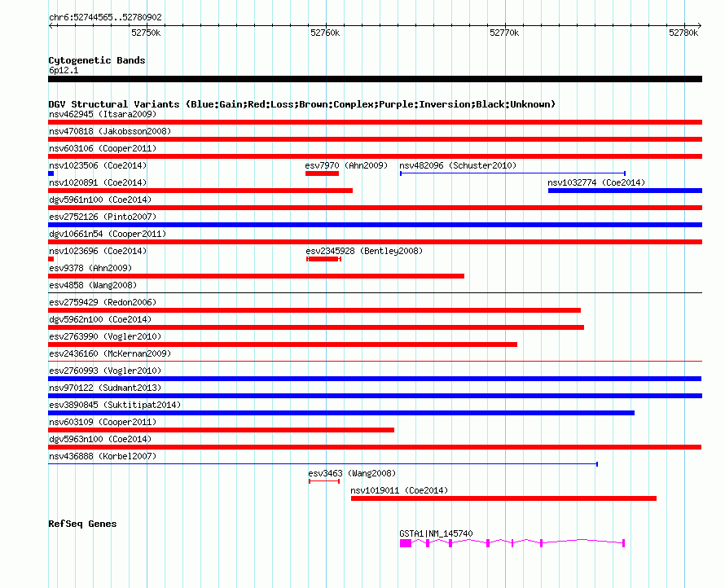Select the nsv1032774 (Coe2014) blue gain bar
This screenshot has height=588, width=725.
(x=625, y=191)
